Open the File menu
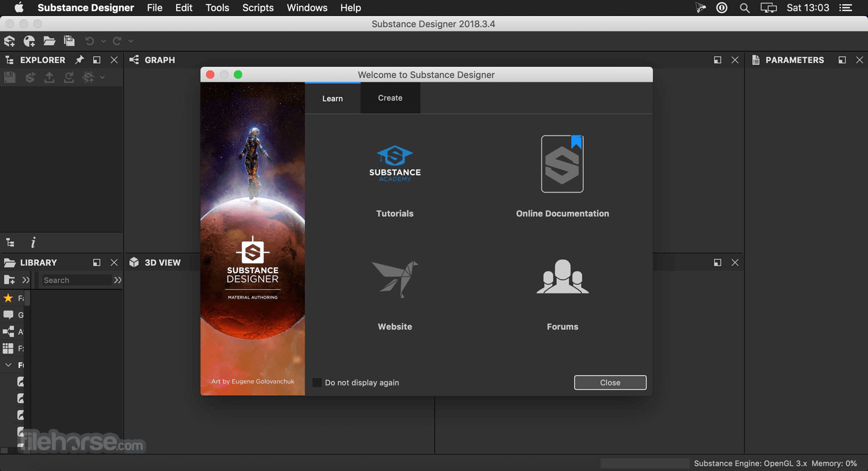Image resolution: width=868 pixels, height=471 pixels. coord(155,8)
